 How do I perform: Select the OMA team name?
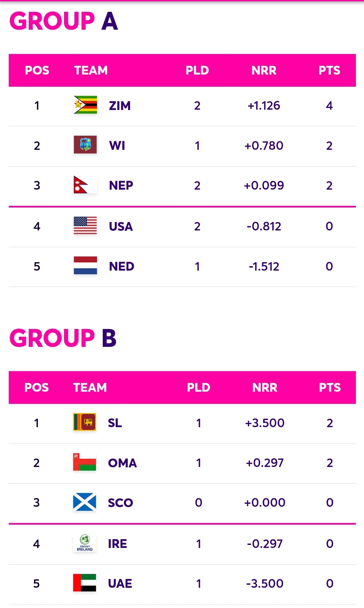coord(122,463)
